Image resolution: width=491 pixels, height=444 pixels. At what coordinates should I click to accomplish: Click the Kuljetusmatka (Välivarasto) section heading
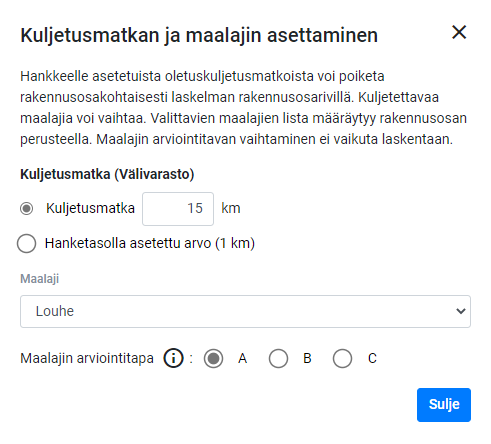107,174
